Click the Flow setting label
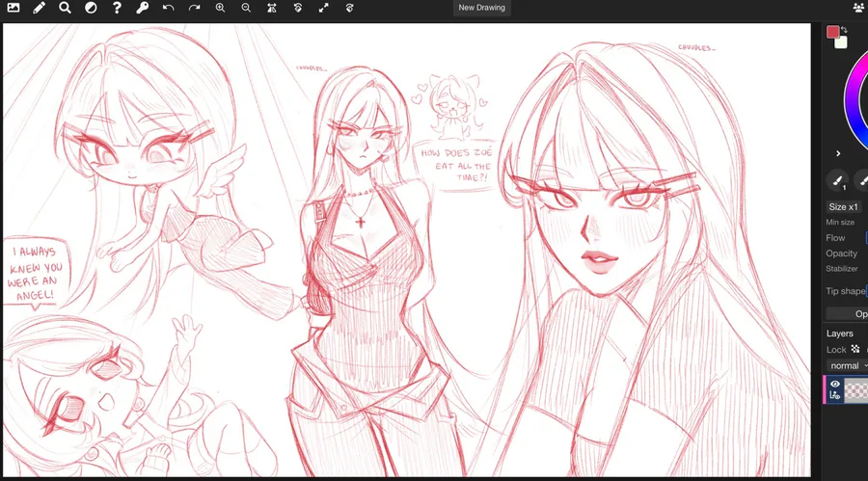The width and height of the screenshot is (868, 481). [835, 238]
